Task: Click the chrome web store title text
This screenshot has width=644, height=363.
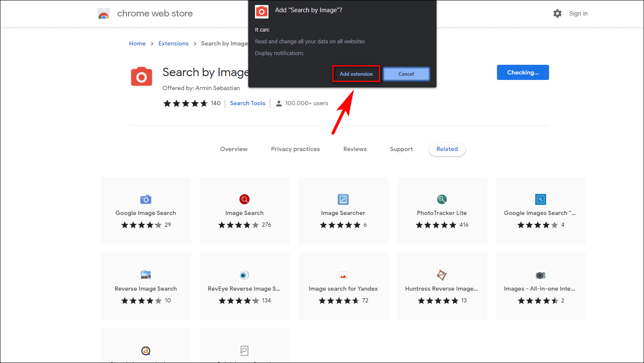Action: point(155,13)
